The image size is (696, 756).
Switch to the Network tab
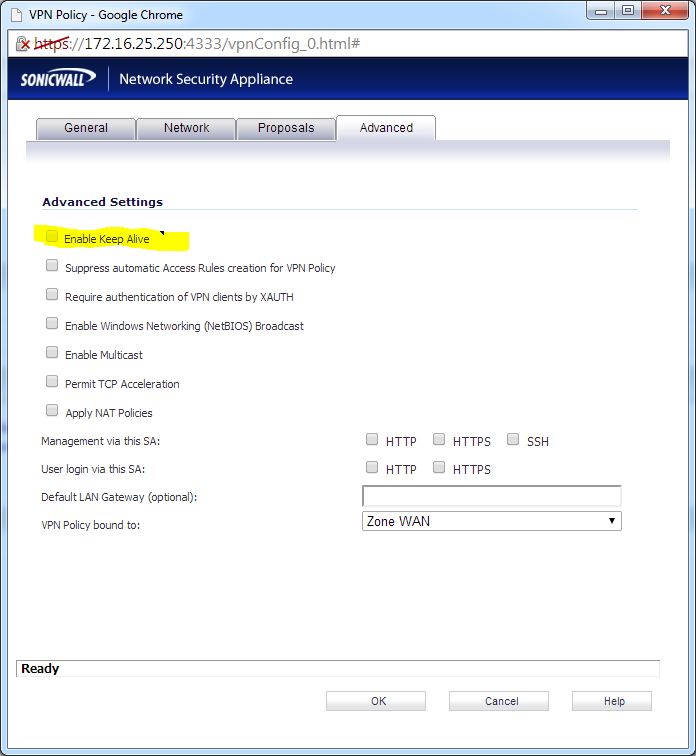[186, 128]
